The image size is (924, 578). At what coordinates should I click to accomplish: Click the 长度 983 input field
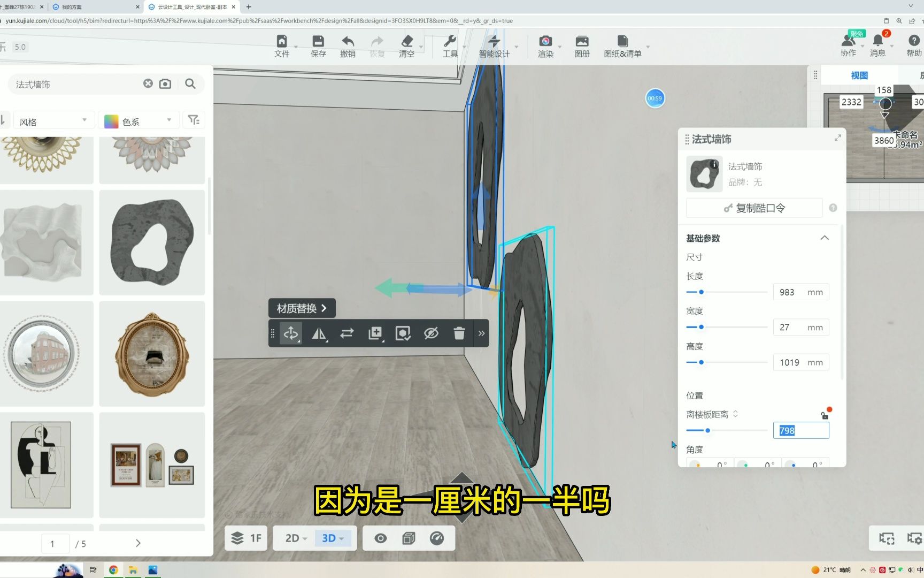800,292
